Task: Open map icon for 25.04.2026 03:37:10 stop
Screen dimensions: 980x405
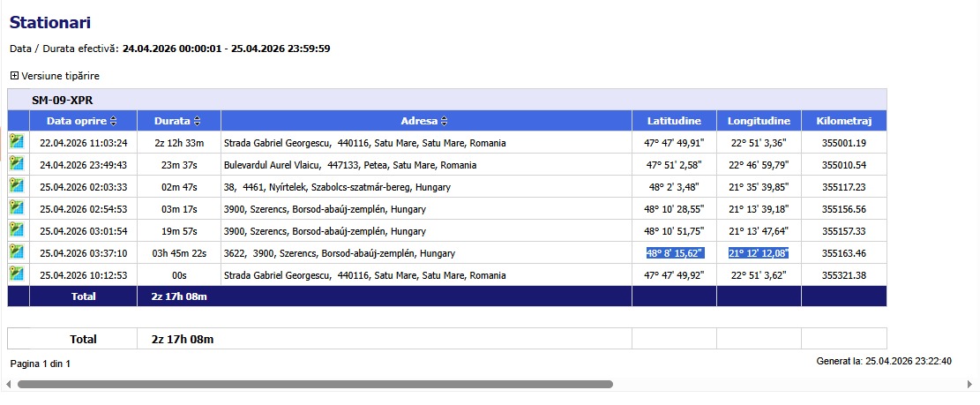Action: pos(16,251)
